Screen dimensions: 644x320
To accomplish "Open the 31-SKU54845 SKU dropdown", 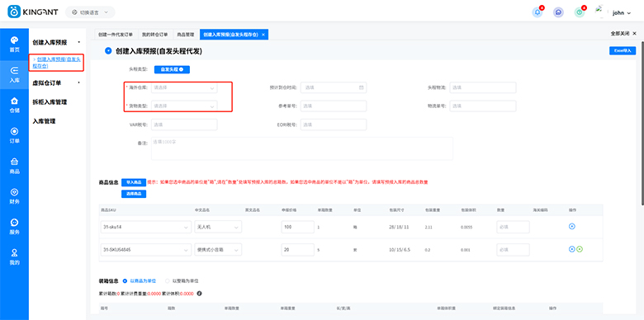I will pos(146,249).
